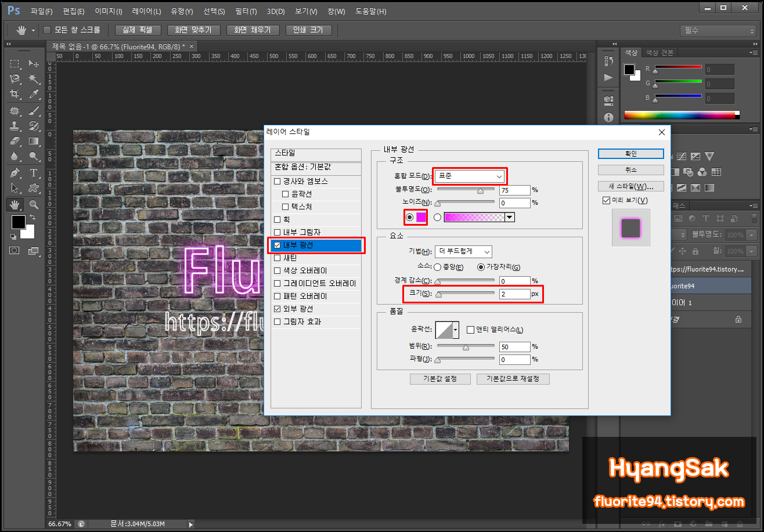Open the 필수 workspace switcher dropdown

coord(718,31)
